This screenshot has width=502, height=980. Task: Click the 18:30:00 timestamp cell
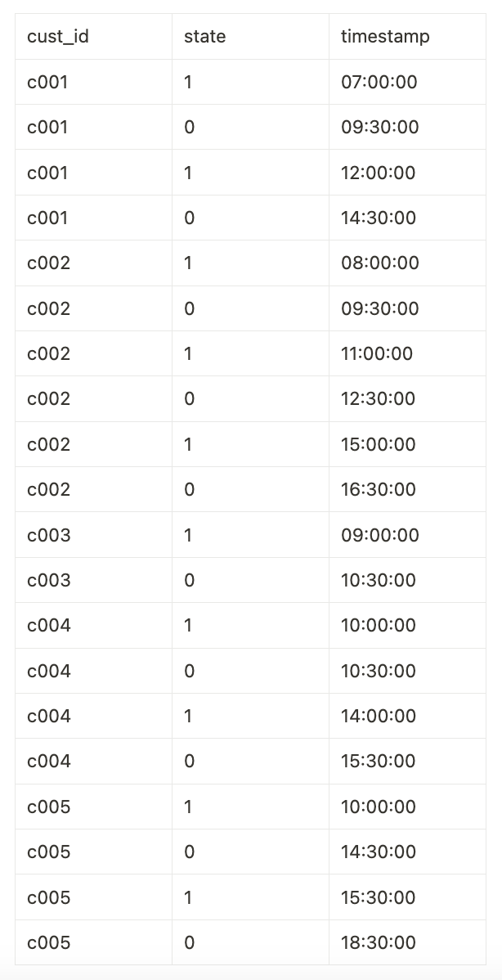378,942
